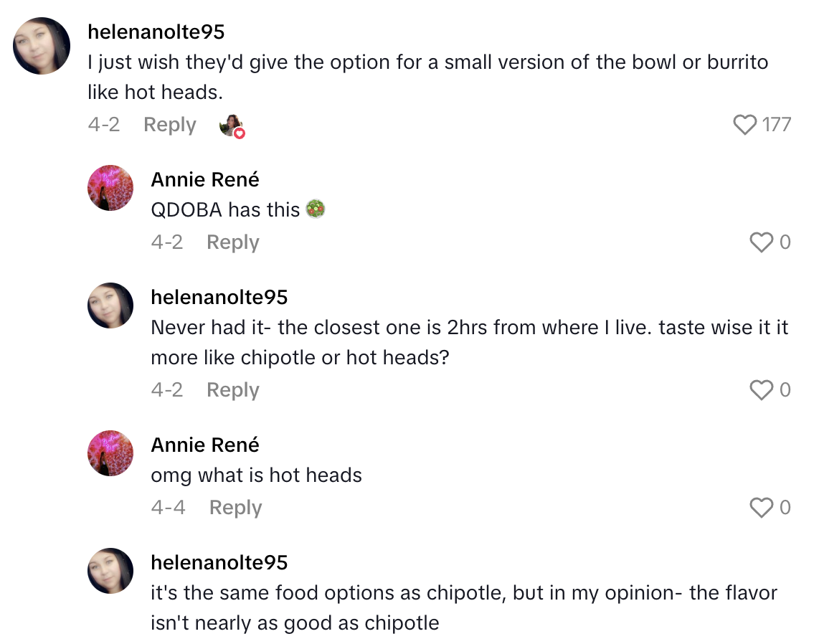Select the username Annie René
Image resolution: width=819 pixels, height=644 pixels.
click(204, 179)
